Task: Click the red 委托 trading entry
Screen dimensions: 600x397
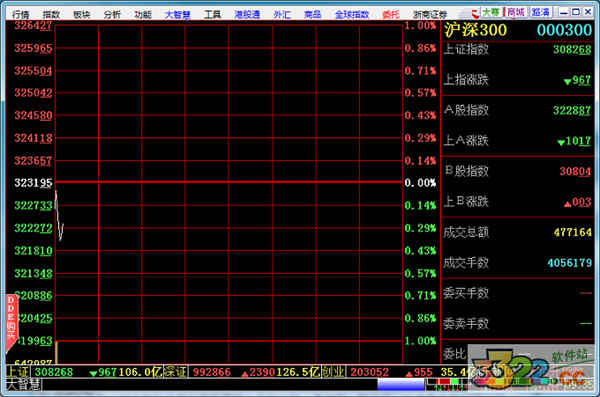Action: [x=391, y=15]
